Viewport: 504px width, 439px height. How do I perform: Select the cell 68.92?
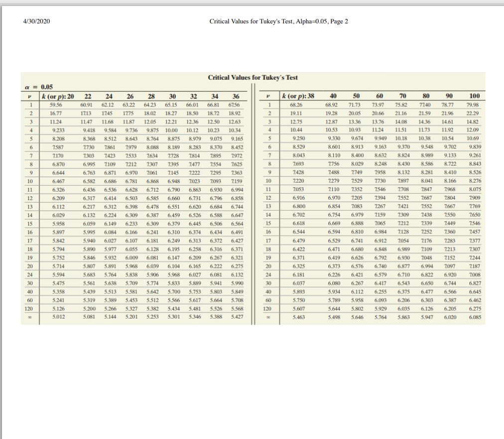point(332,105)
